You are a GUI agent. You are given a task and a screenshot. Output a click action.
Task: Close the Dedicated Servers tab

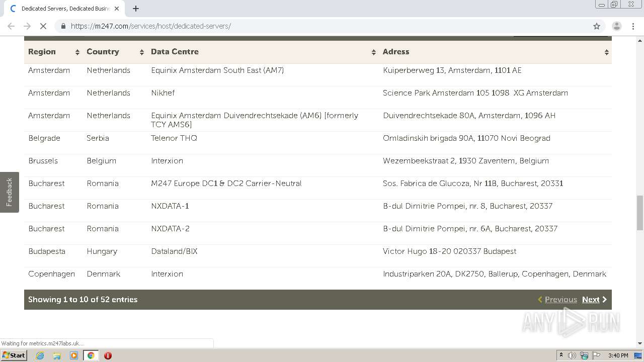(117, 9)
